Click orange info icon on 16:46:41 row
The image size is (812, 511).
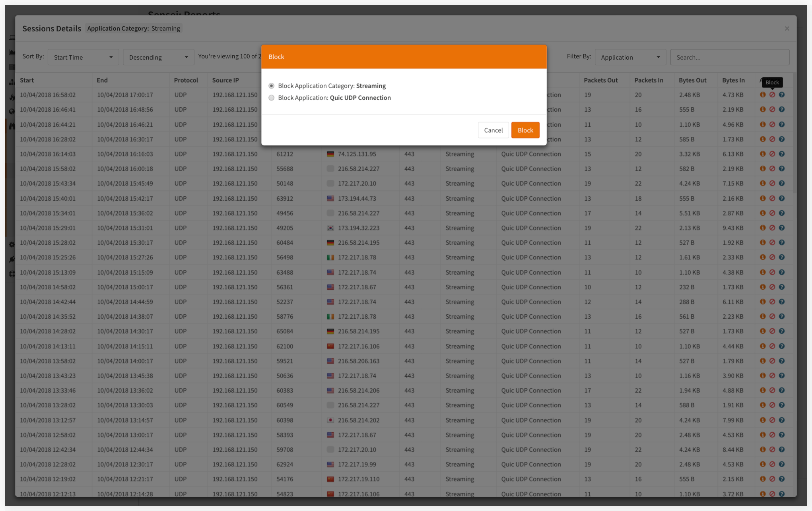[x=762, y=109]
